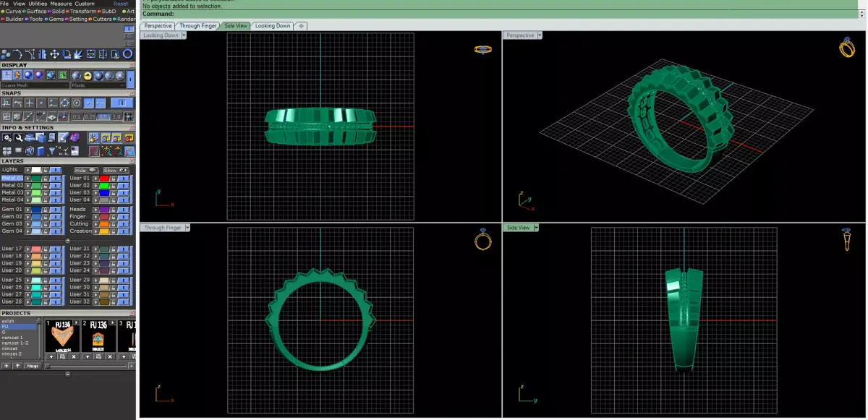Open the File menu

4,4
